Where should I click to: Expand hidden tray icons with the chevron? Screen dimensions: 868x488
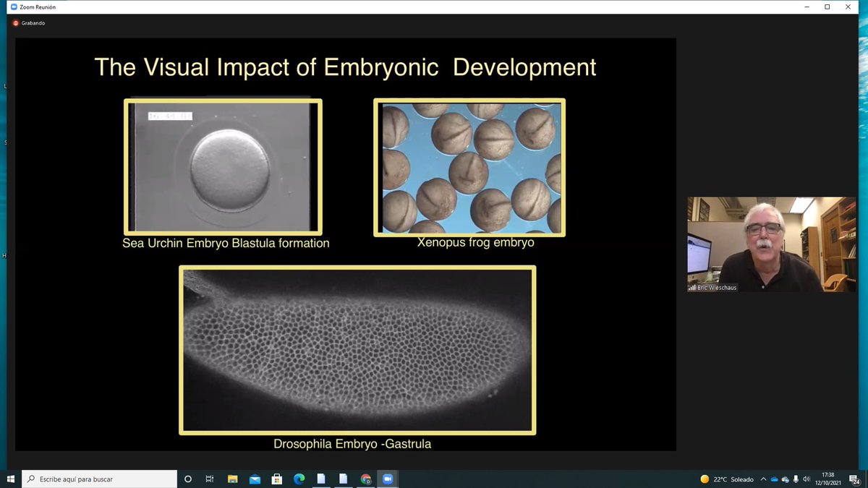[763, 479]
